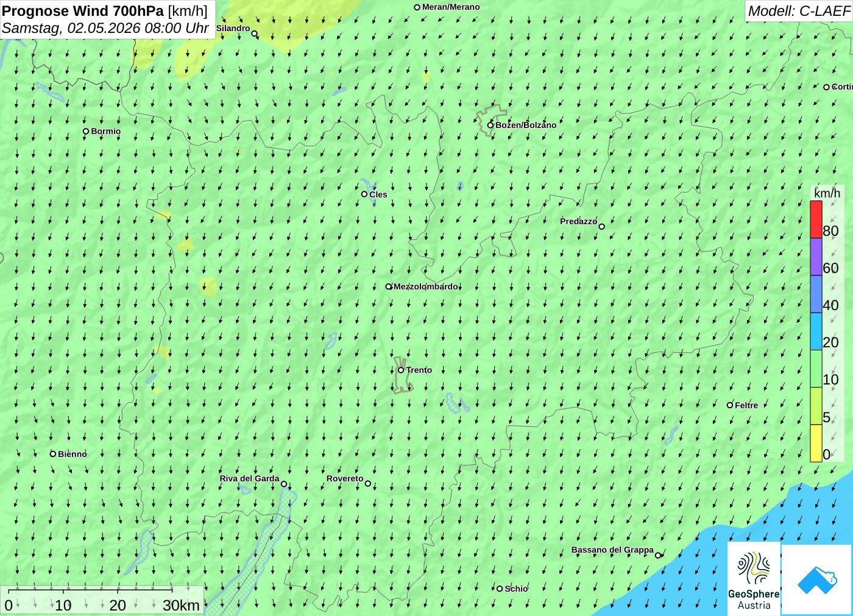853x616 pixels.
Task: Click the medium blue legend segment
Action: [x=816, y=294]
